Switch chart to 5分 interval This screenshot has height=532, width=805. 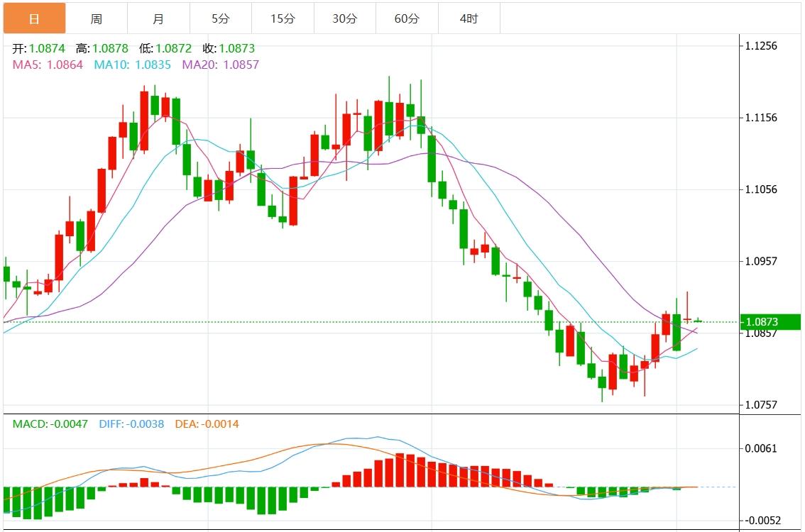(x=220, y=18)
